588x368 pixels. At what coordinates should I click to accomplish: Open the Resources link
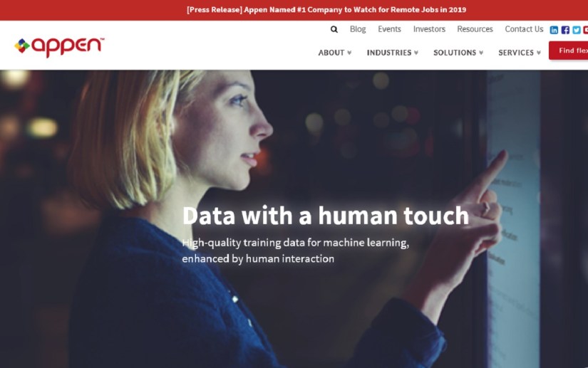pos(475,29)
